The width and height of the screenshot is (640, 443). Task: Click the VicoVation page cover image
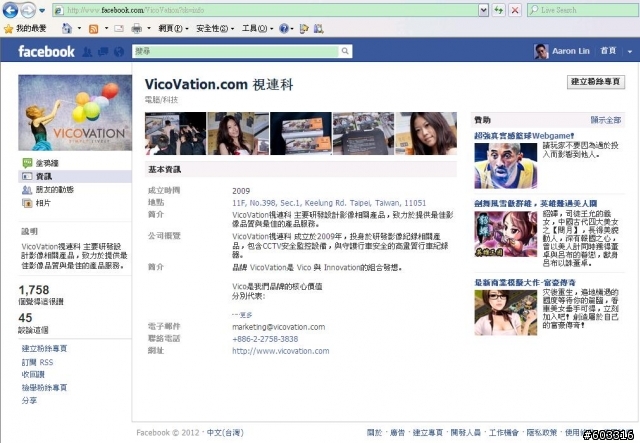coord(75,113)
